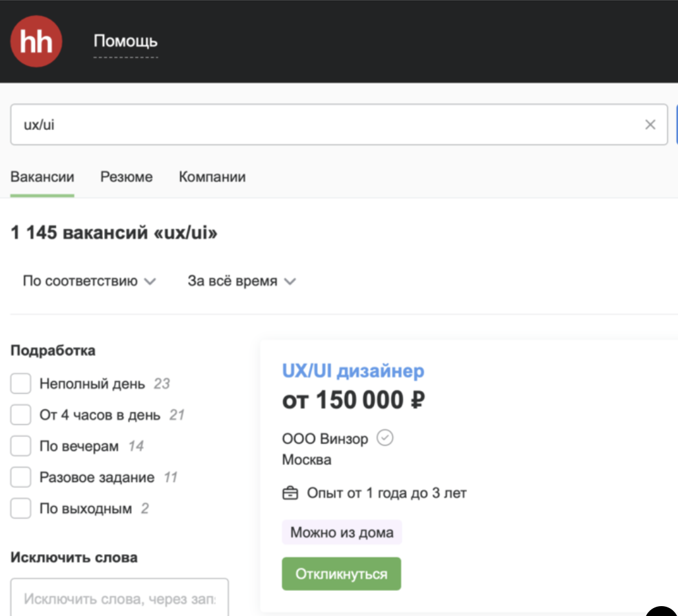This screenshot has width=678, height=616.
Task: Open the Компании tab
Action: click(x=212, y=177)
